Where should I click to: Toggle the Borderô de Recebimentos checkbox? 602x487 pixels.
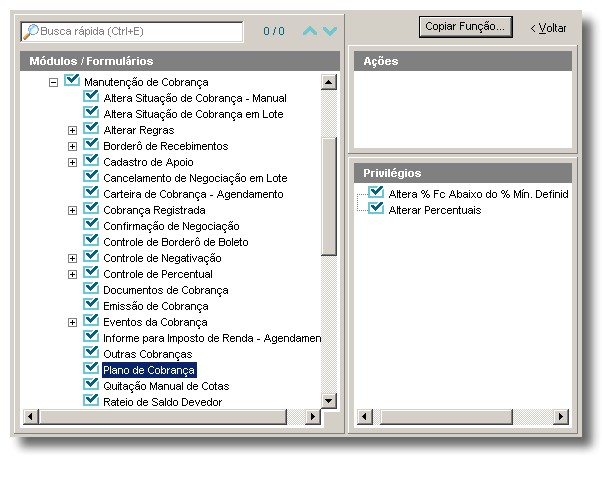(x=91, y=144)
